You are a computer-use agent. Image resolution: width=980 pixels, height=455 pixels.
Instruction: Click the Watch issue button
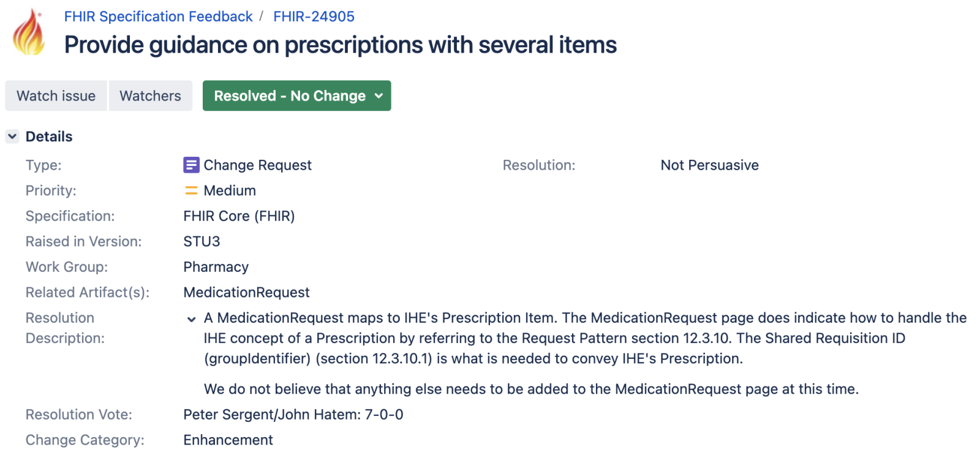click(x=56, y=96)
